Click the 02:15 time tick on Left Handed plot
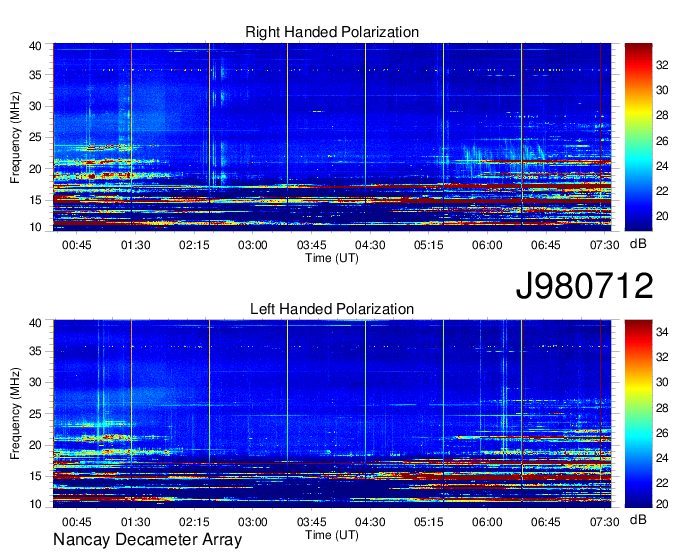 click(x=194, y=522)
